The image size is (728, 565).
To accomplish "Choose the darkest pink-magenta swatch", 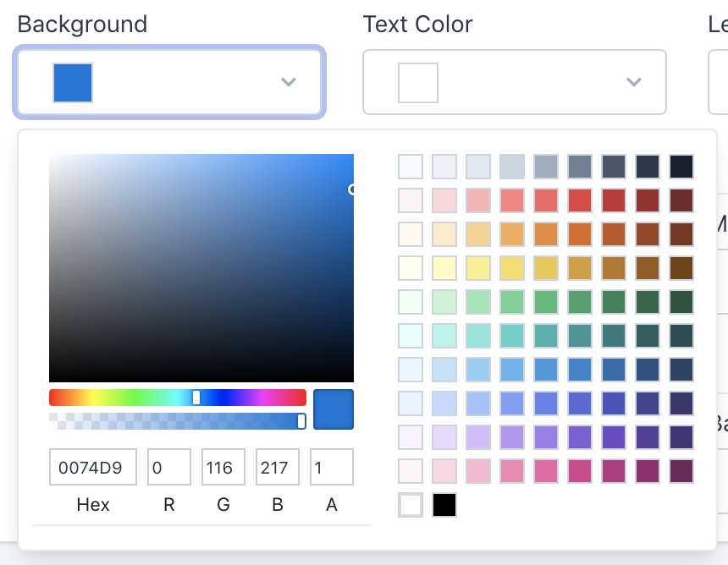I will (681, 471).
